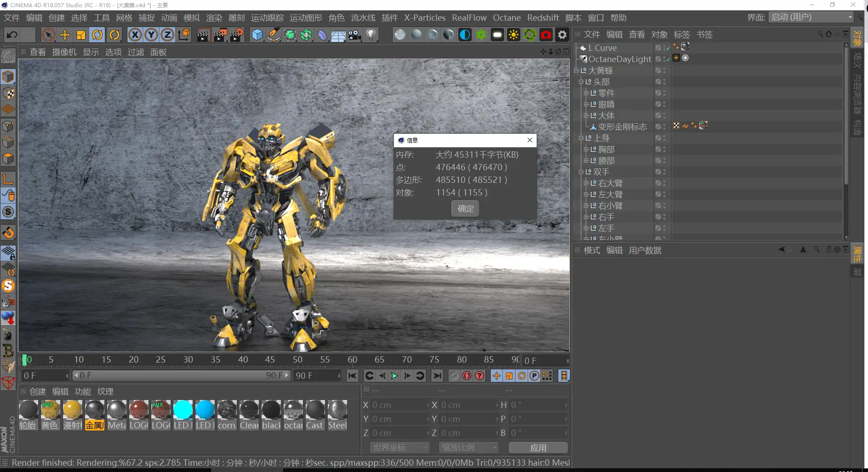Play the animation forward

point(394,376)
